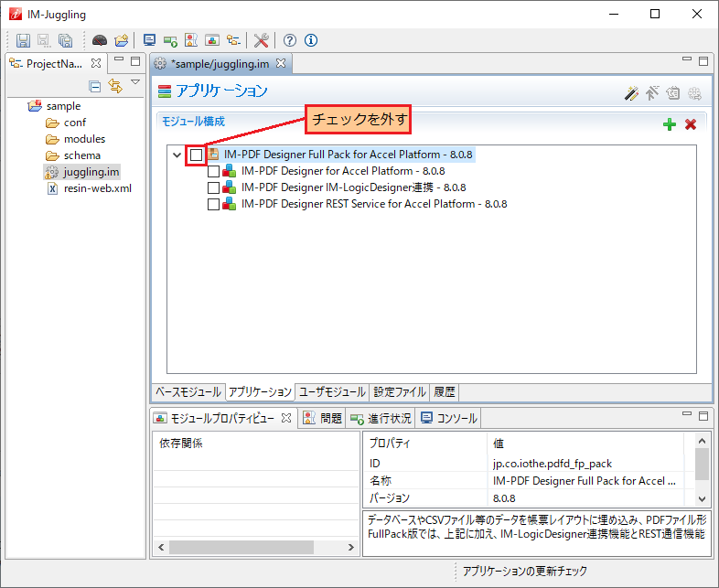Open the 問題 view tab
719x588 pixels.
(x=322, y=418)
